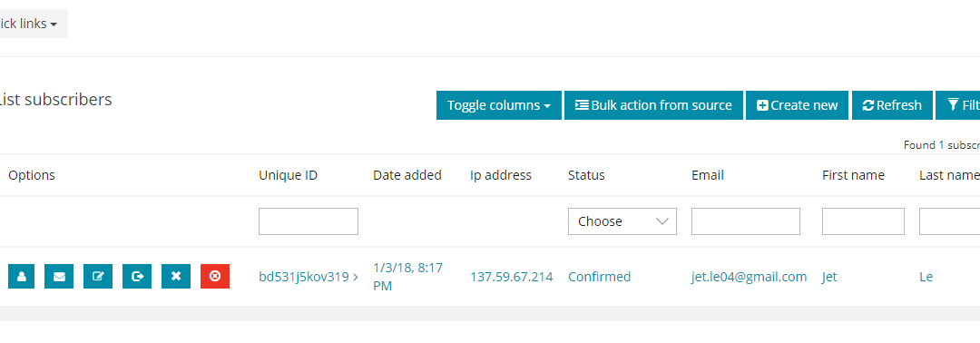This screenshot has width=980, height=343.
Task: Click the X disable icon button
Action: coord(176,276)
